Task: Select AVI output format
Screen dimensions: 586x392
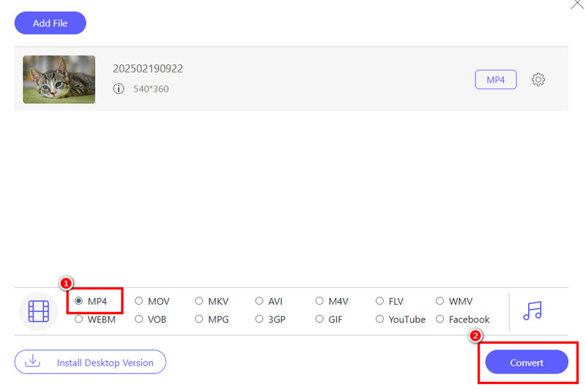Action: pos(259,301)
